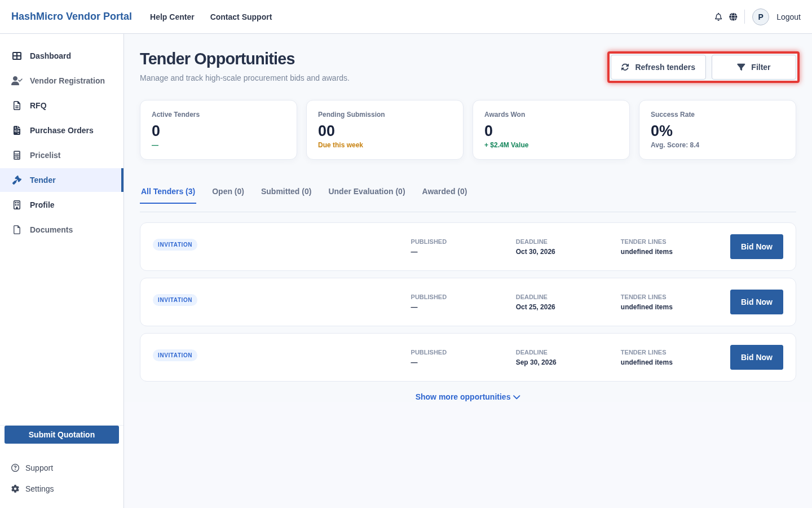
Task: Bid Now on the Oct 30, 2026 tender
Action: pyautogui.click(x=757, y=247)
